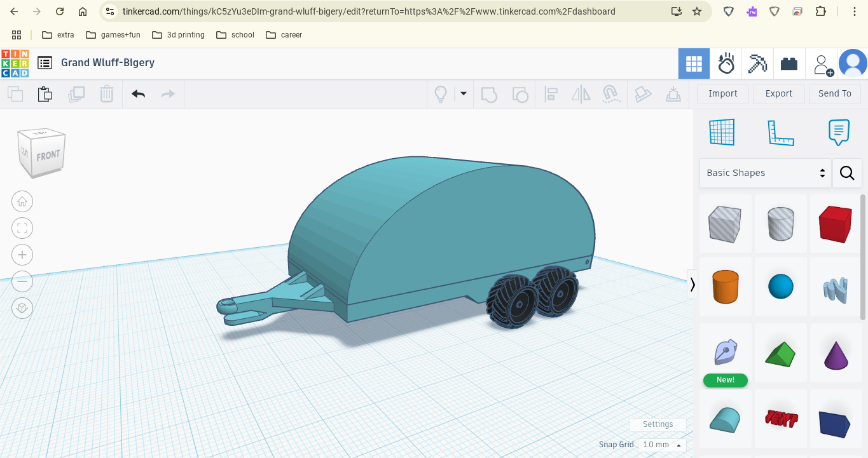This screenshot has height=458, width=868.
Task: Open the extra bookmarks folder
Action: click(x=59, y=35)
